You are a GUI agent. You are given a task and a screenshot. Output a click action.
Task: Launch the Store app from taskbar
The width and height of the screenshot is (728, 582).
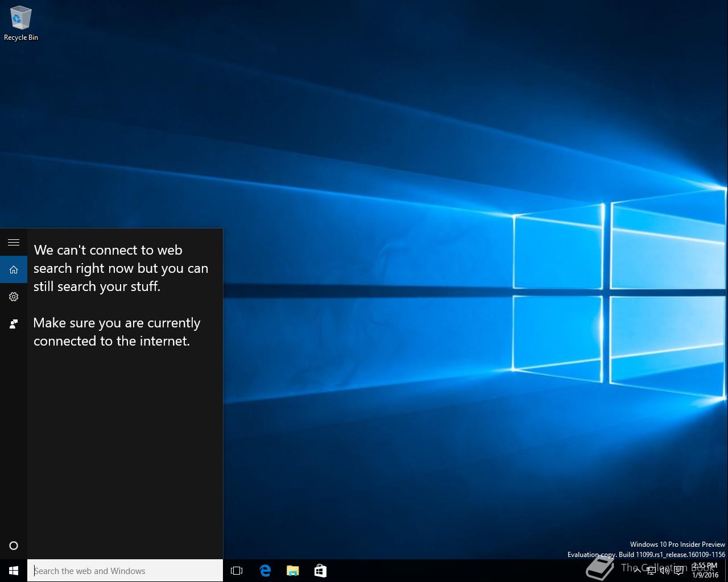(320, 571)
